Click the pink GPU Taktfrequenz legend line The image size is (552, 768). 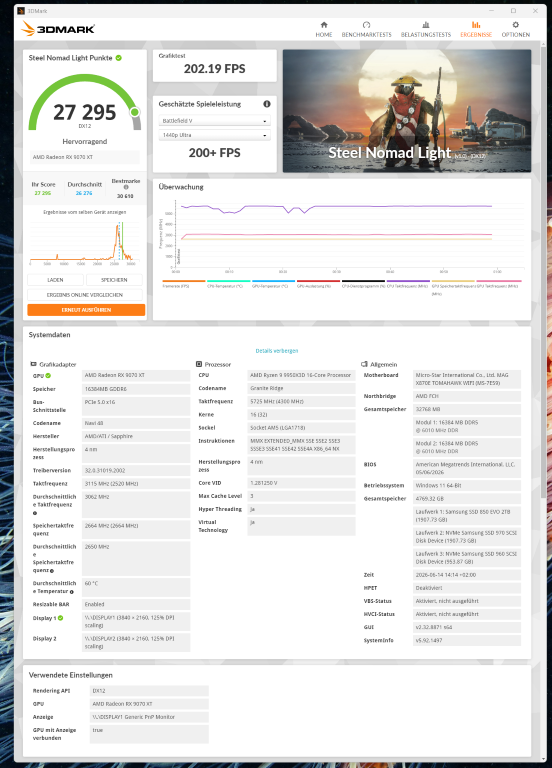coord(499,281)
